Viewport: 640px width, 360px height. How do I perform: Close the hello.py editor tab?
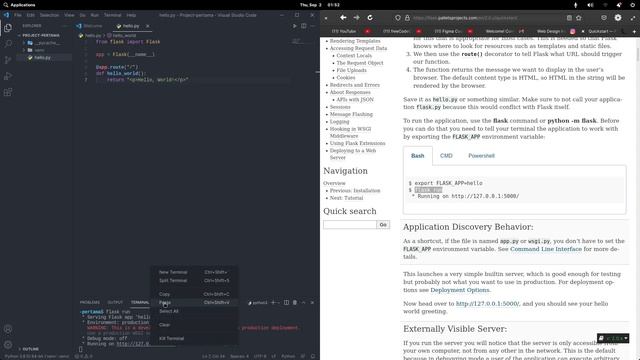click(148, 26)
